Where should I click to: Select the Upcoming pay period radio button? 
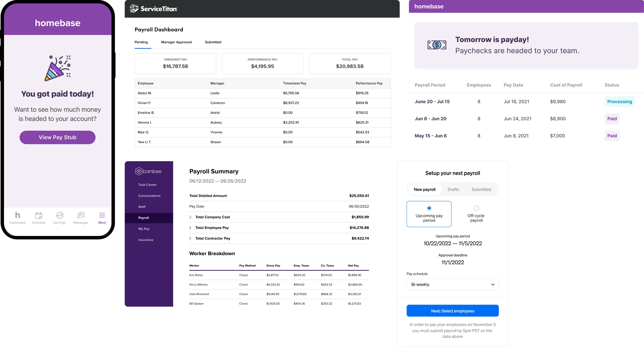tap(429, 208)
